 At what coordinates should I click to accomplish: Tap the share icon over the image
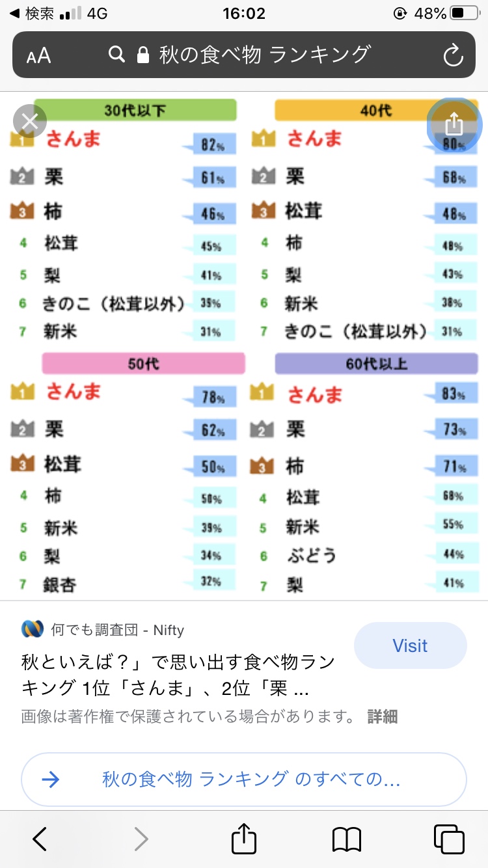coord(454,124)
